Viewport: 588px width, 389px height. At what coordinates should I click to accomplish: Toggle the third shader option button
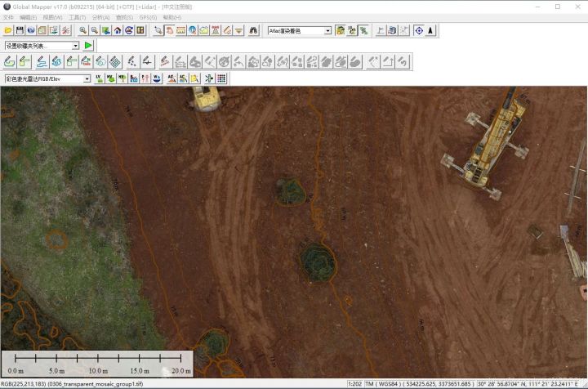point(363,30)
